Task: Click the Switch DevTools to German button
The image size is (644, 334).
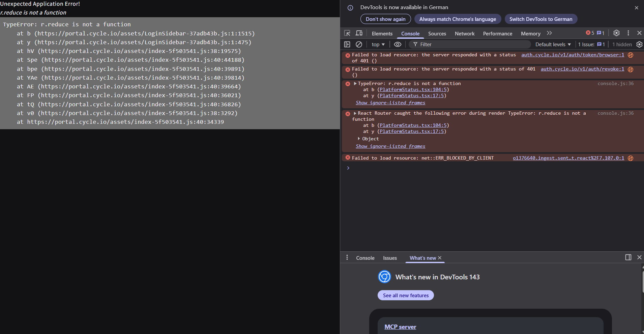Action: click(x=540, y=19)
